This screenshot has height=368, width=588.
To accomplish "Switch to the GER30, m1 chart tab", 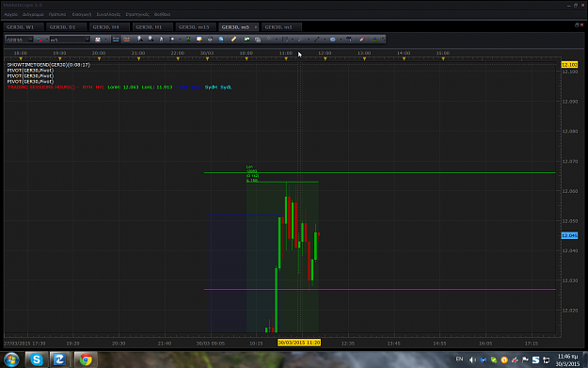I will tap(281, 27).
